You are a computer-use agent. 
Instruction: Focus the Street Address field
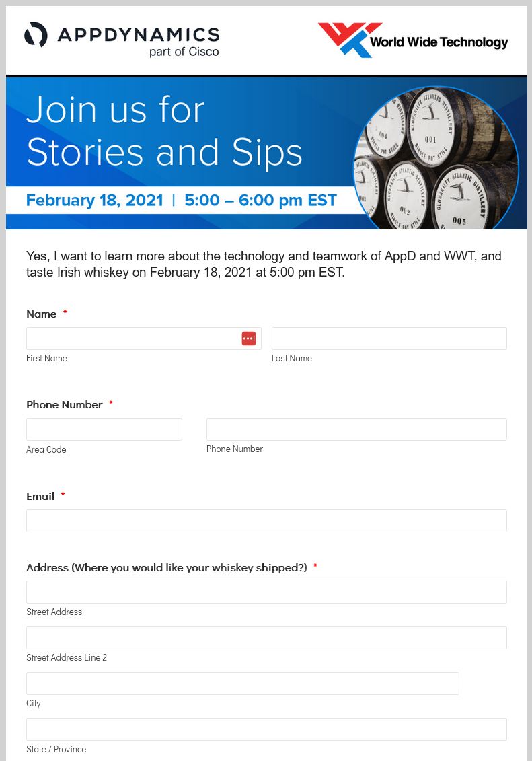(x=266, y=592)
